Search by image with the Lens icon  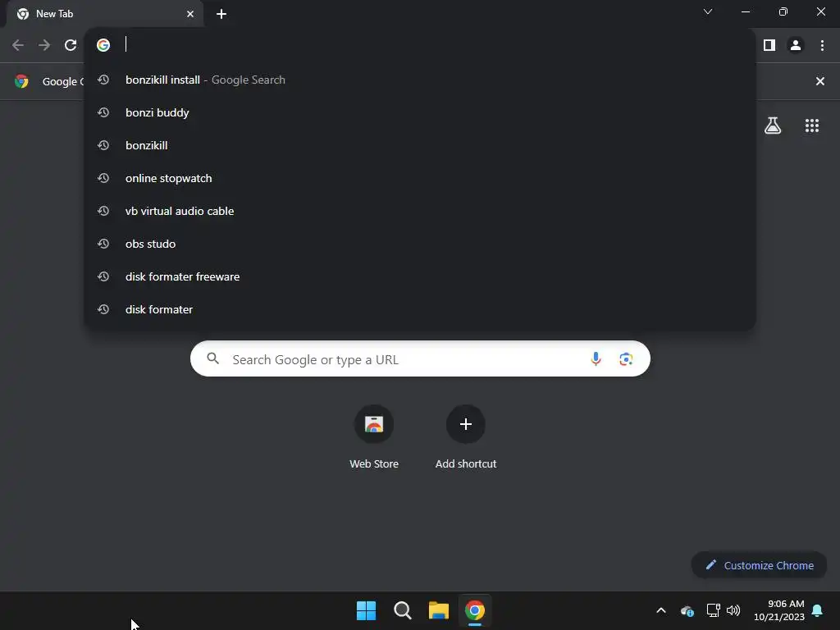coord(626,359)
